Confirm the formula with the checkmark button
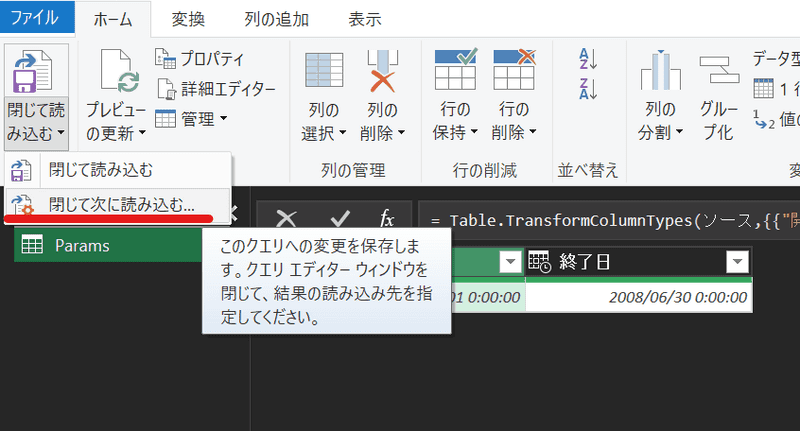The width and height of the screenshot is (800, 431). pyautogui.click(x=340, y=219)
